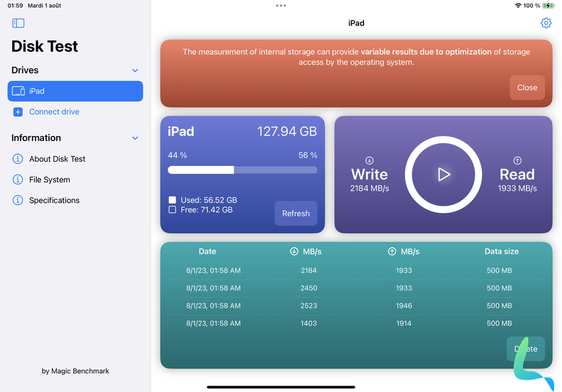Click the iPad title at top
This screenshot has width=562, height=392.
coord(356,23)
